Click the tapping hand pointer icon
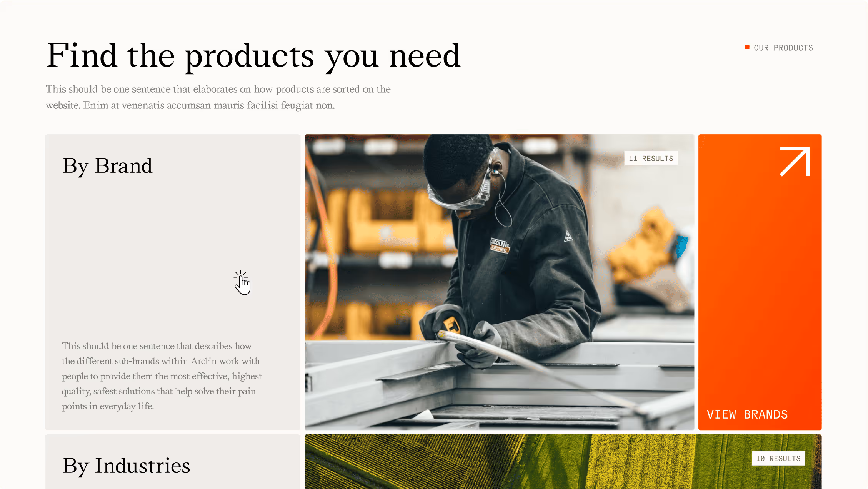The width and height of the screenshot is (868, 489). [x=242, y=283]
